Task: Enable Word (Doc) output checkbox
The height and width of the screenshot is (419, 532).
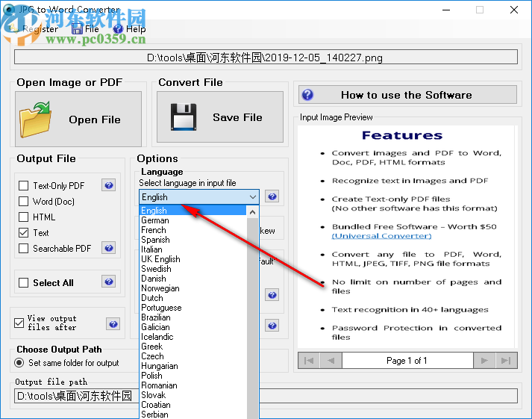Action: pos(23,202)
